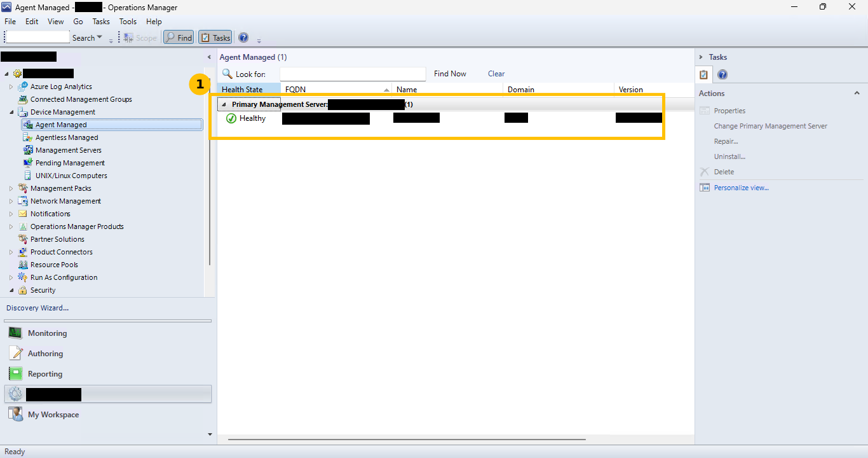Viewport: 868px width, 458px height.
Task: Show the Tasks pane clipboard tab icon
Action: [703, 74]
